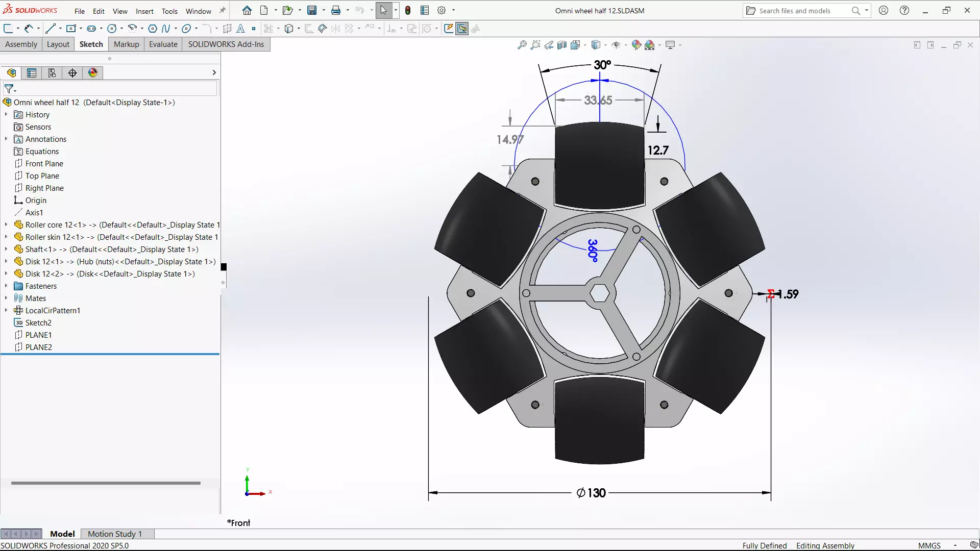The image size is (980, 551).
Task: Click Zoom to Area in the view toolbar
Action: tap(535, 45)
